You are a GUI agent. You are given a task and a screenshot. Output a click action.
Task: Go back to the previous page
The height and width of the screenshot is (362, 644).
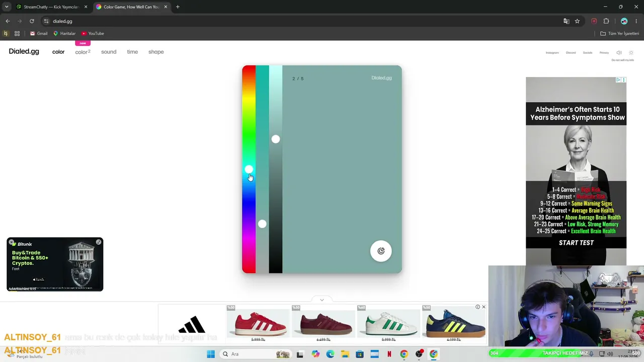point(8,21)
